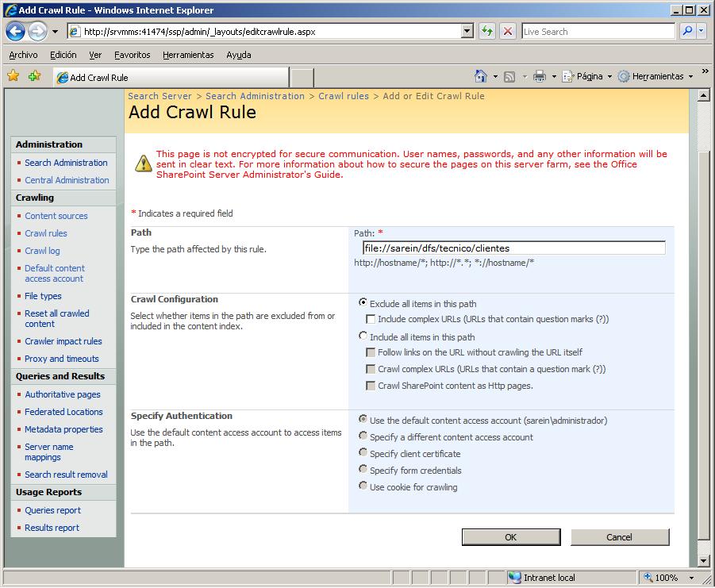Open Crawl log link
Viewport: 715px width, 588px height.
[42, 251]
